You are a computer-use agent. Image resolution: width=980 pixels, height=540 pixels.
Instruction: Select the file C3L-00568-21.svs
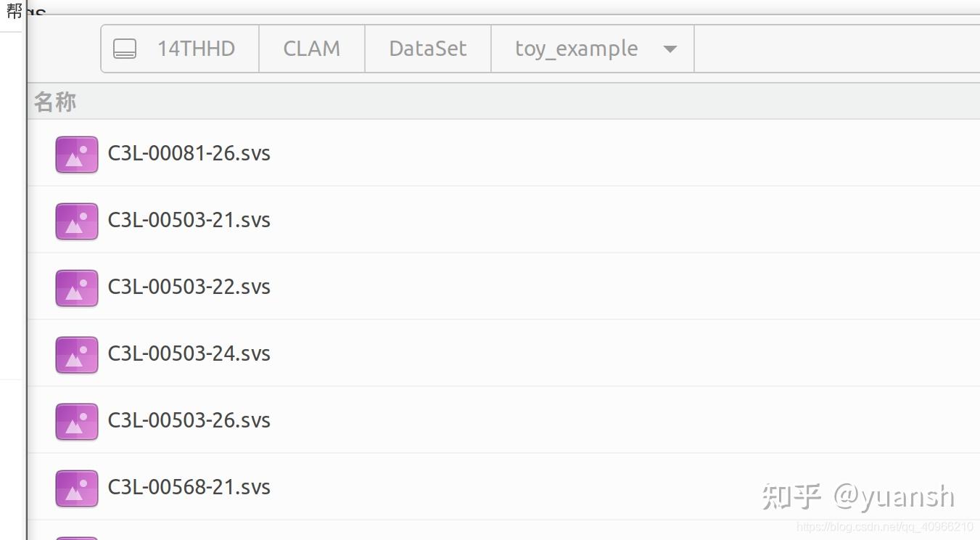189,488
